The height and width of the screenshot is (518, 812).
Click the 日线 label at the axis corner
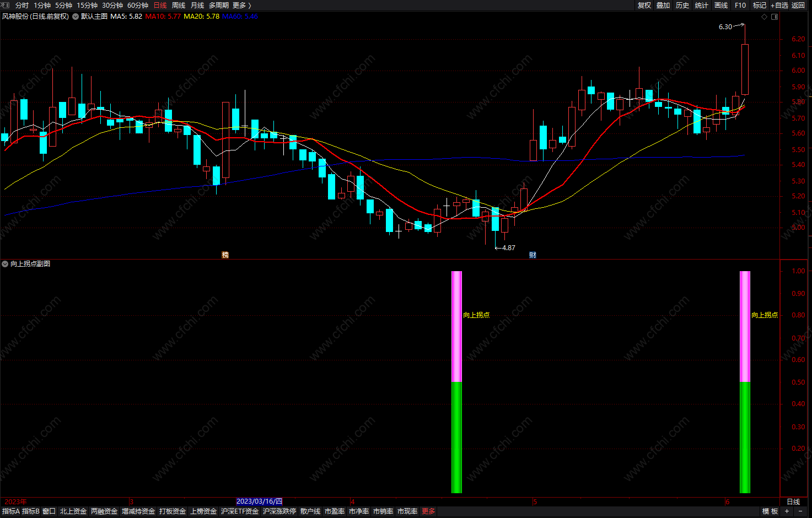(x=793, y=501)
